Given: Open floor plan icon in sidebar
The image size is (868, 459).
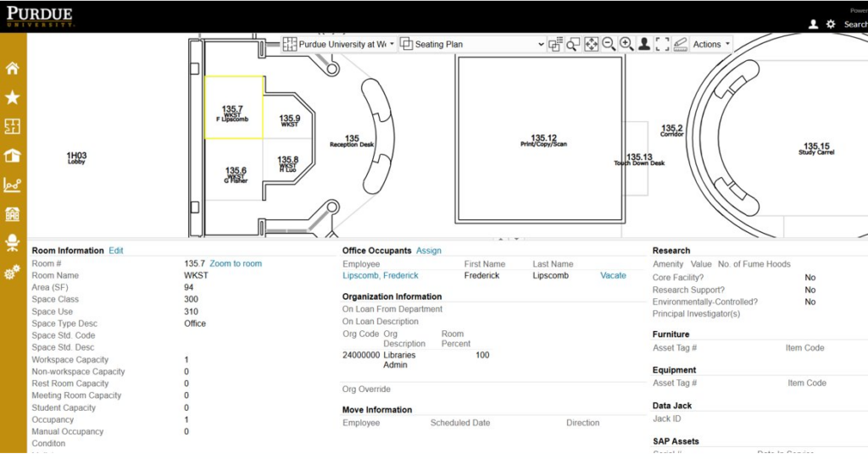Looking at the screenshot, I should click(12, 127).
